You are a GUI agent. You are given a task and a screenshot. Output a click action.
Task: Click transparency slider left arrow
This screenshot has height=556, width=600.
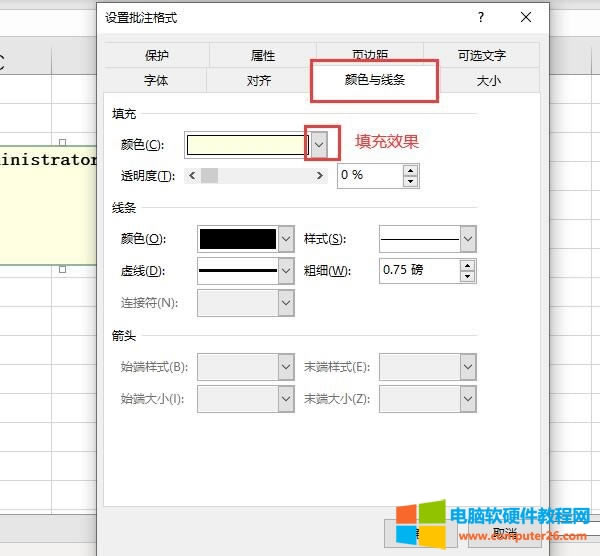coord(191,175)
